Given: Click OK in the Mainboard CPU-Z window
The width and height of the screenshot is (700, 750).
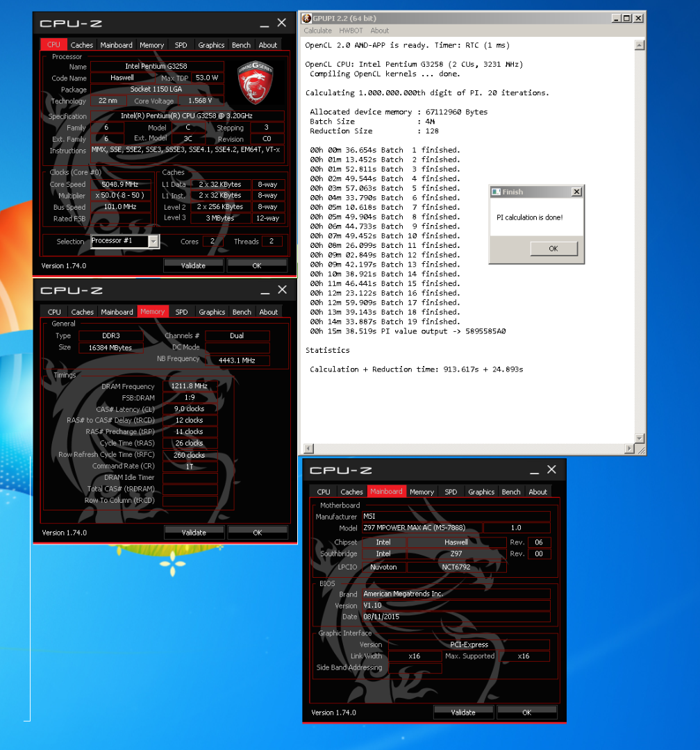Looking at the screenshot, I should click(x=527, y=712).
